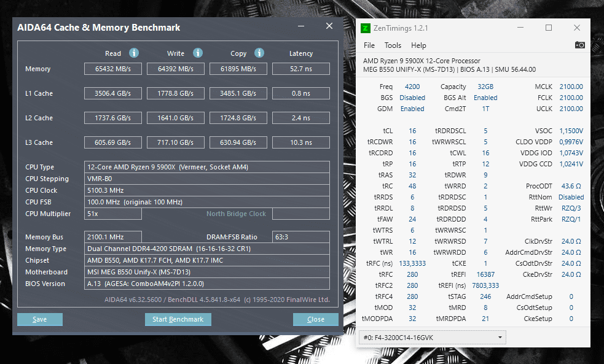Close the AIDA64 window with X
Image resolution: width=604 pixels, height=364 pixels.
[329, 26]
